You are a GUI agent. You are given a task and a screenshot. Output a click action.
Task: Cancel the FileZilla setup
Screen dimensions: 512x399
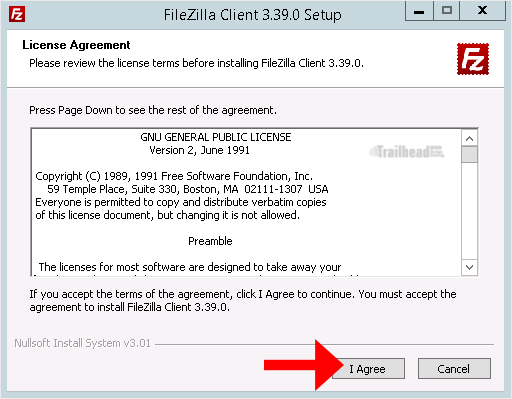click(454, 369)
